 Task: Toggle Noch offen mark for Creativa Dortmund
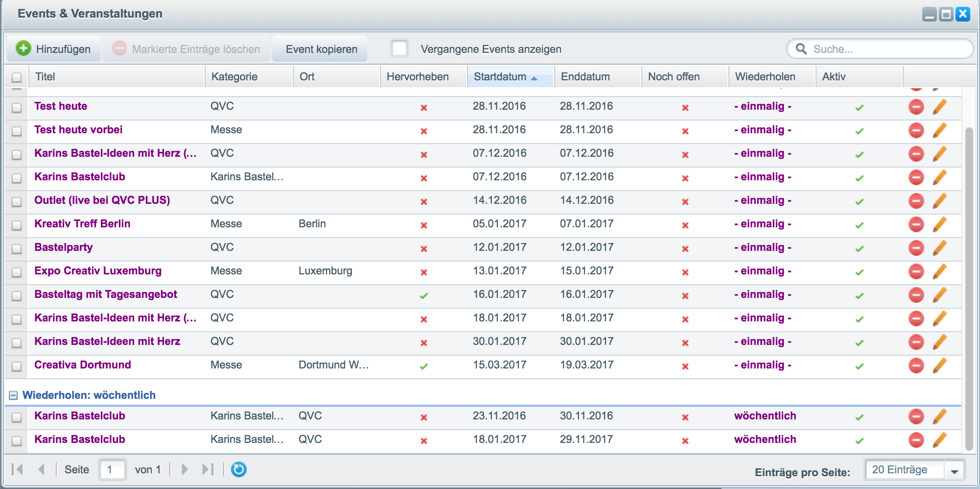[685, 366]
